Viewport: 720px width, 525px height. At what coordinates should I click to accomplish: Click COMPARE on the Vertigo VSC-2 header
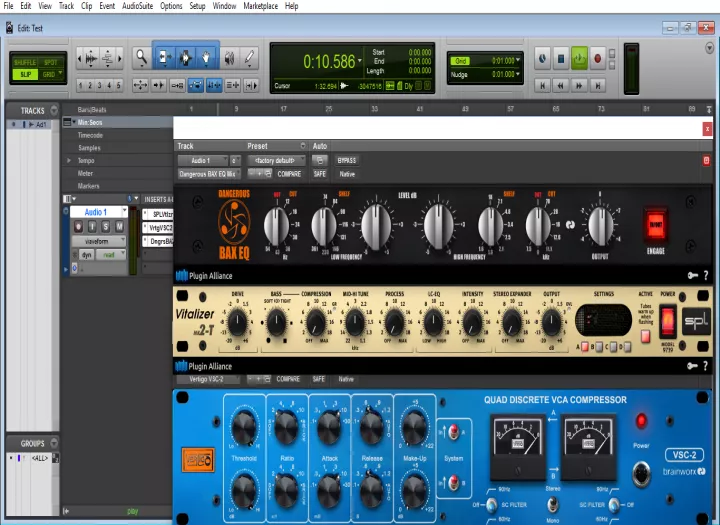tap(288, 379)
